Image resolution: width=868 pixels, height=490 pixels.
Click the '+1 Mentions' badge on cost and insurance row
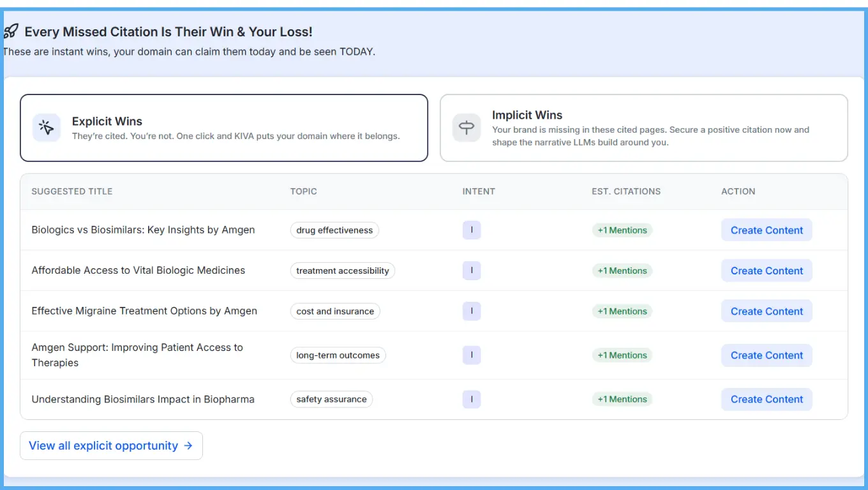[x=622, y=311]
